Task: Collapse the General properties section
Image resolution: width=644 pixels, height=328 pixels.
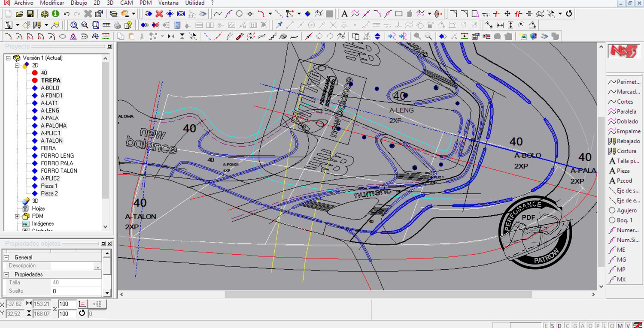Action: (x=6, y=258)
